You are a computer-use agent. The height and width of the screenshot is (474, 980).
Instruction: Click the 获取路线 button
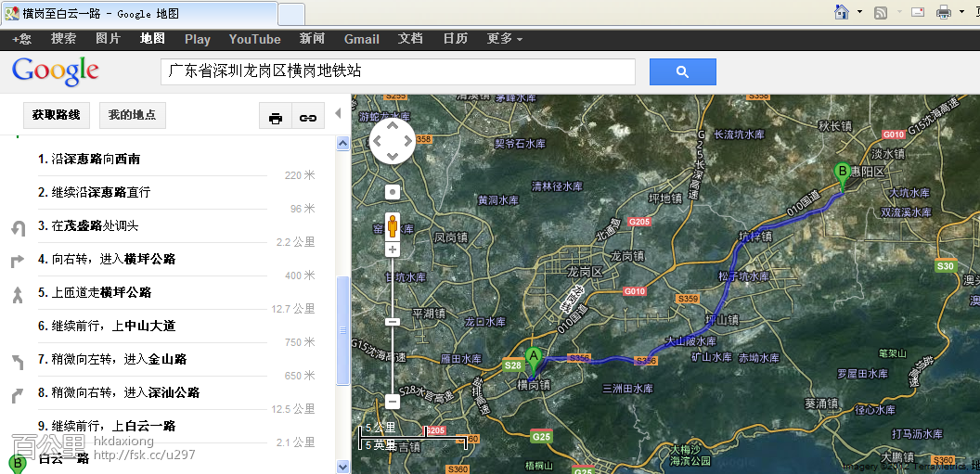[56, 115]
